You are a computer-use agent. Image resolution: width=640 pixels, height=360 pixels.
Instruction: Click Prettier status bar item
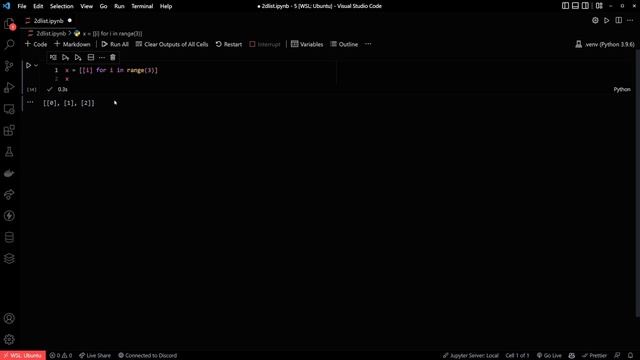coord(594,356)
